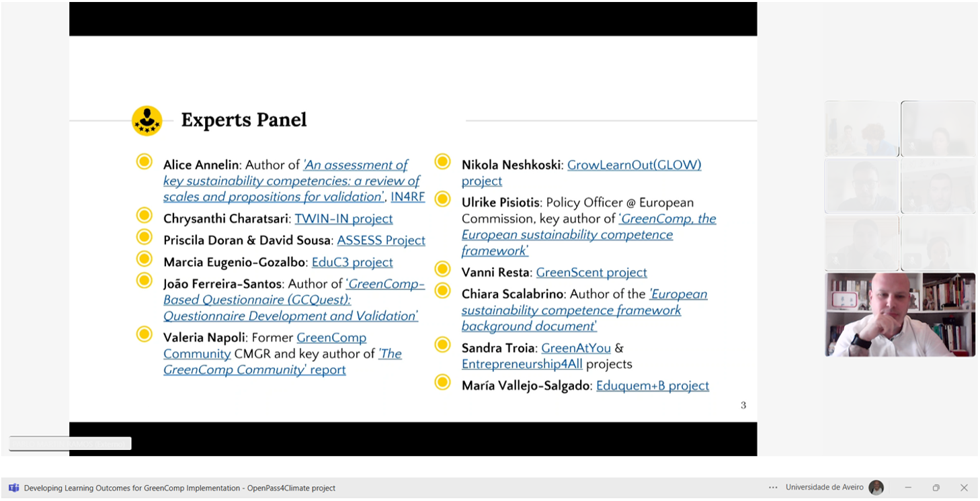
Task: Follow the EduC3 project hyperlink
Action: point(352,263)
